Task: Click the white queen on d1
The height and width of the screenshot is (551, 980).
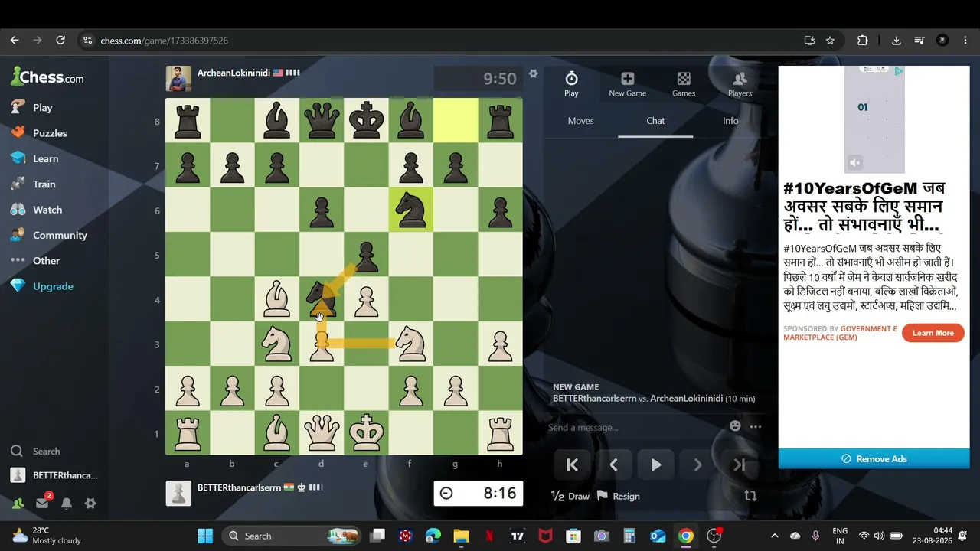Action: pyautogui.click(x=322, y=433)
